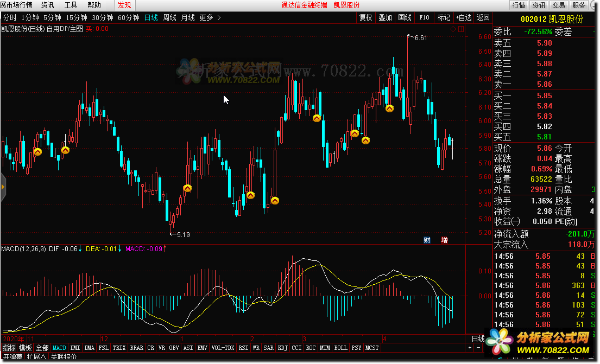Click the 标记 mark button
The width and height of the screenshot is (600, 364).
pyautogui.click(x=444, y=17)
